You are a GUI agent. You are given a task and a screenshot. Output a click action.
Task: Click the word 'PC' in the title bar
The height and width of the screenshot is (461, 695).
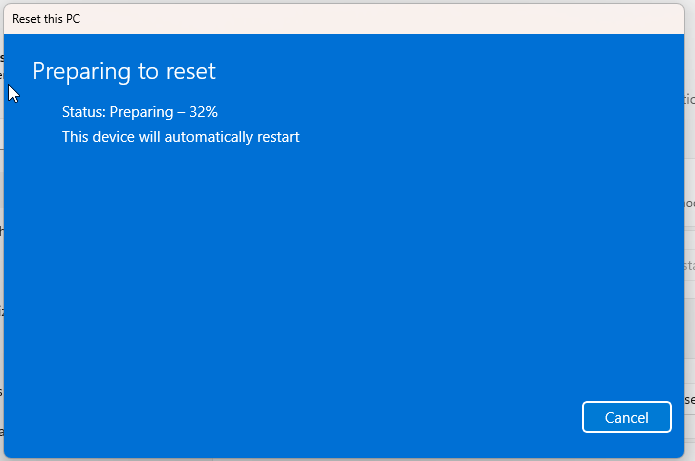coord(72,19)
